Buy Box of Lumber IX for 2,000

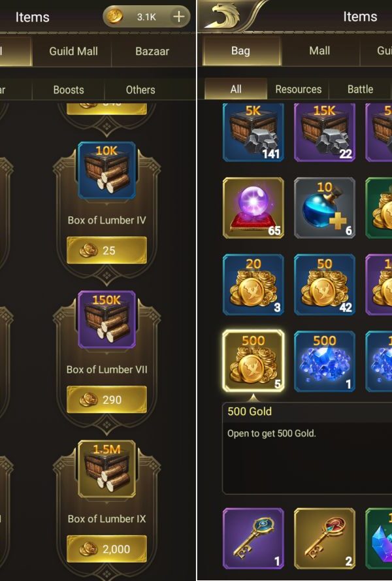106,549
